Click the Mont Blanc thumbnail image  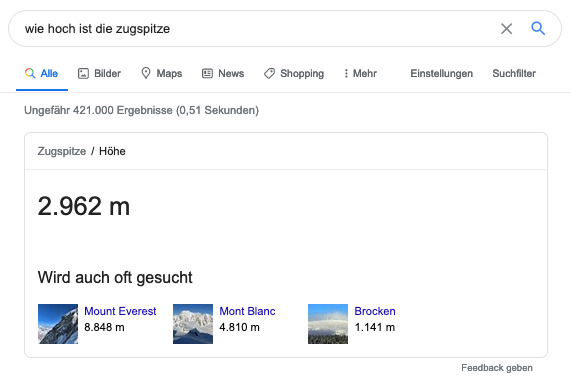pos(193,324)
